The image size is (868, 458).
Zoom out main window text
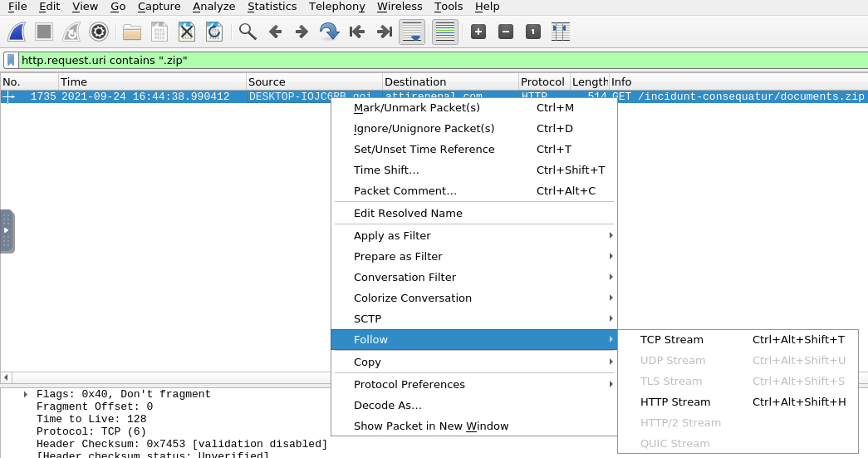506,32
